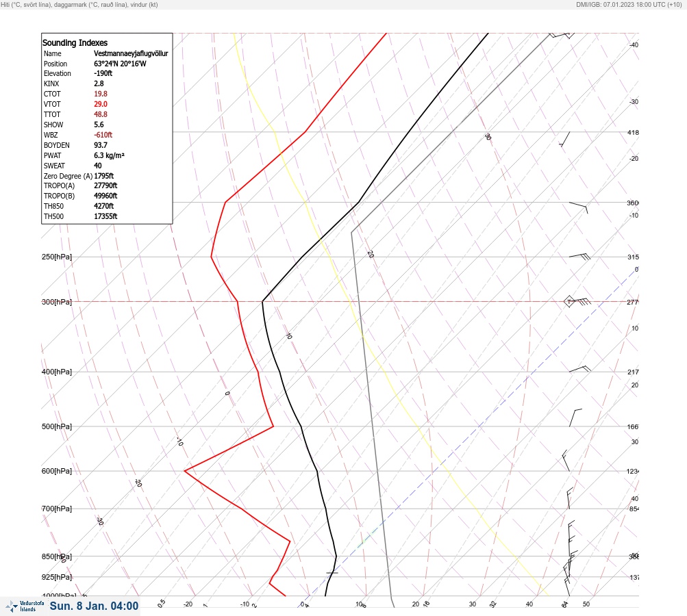Click the red CTOT value 19.8
Image resolution: width=687 pixels, height=616 pixels.
click(101, 94)
